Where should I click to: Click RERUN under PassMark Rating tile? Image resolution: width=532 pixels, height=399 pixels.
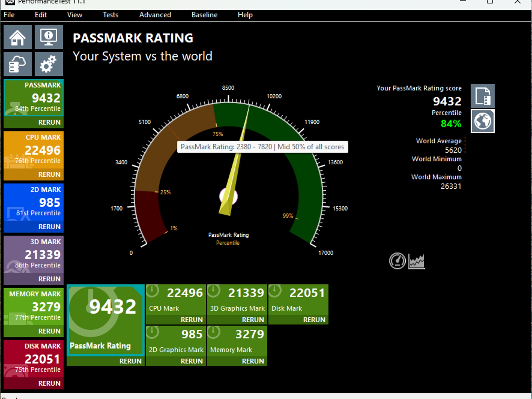[130, 361]
